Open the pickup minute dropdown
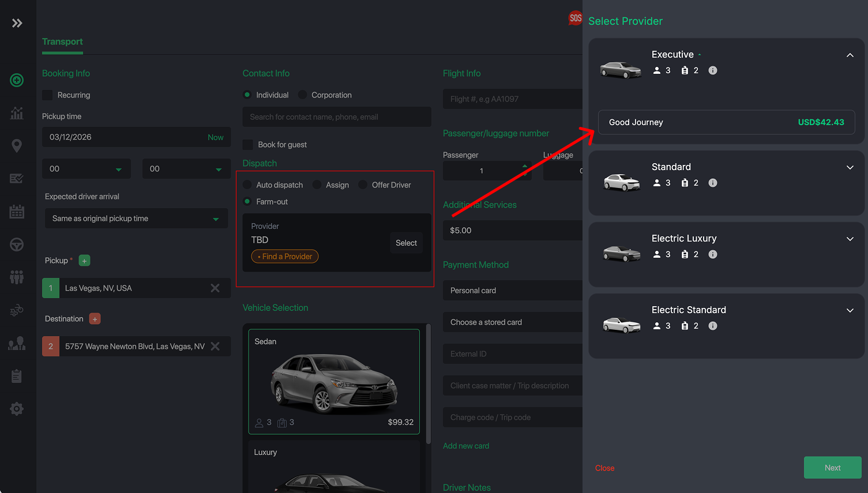This screenshot has height=493, width=868. click(x=186, y=169)
